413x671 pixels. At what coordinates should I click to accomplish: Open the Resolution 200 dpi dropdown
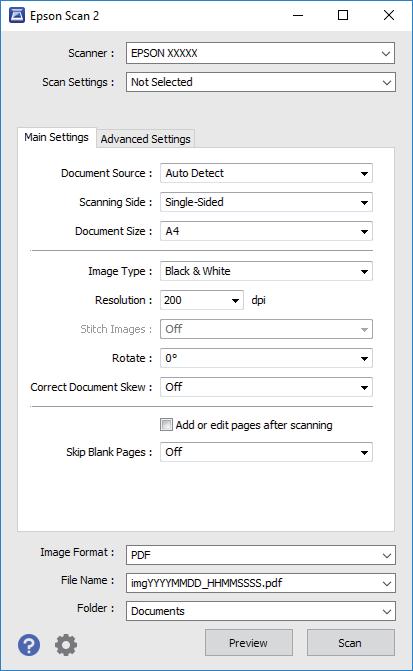202,300
